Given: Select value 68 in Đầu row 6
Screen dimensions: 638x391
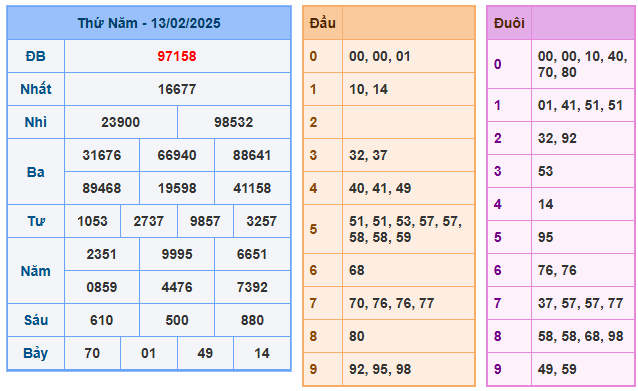Looking at the screenshot, I should [x=356, y=270].
